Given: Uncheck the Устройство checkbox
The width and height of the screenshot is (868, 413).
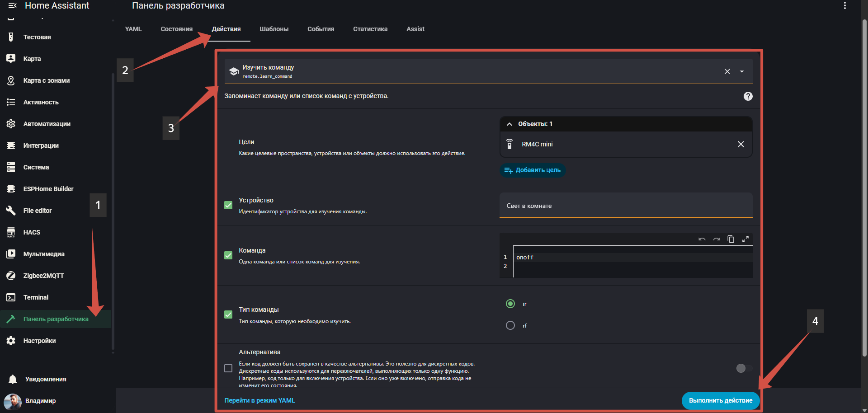Looking at the screenshot, I should click(x=228, y=205).
